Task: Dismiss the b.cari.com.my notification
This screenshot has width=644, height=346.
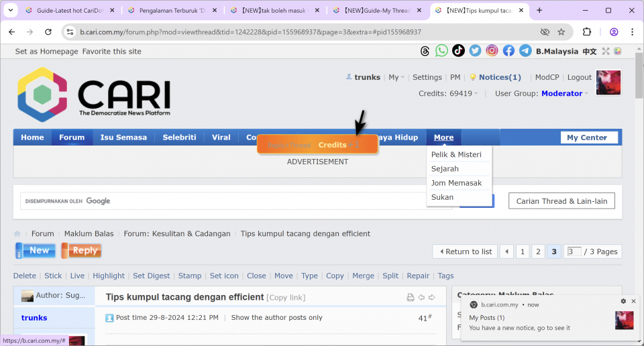Action: (x=633, y=301)
